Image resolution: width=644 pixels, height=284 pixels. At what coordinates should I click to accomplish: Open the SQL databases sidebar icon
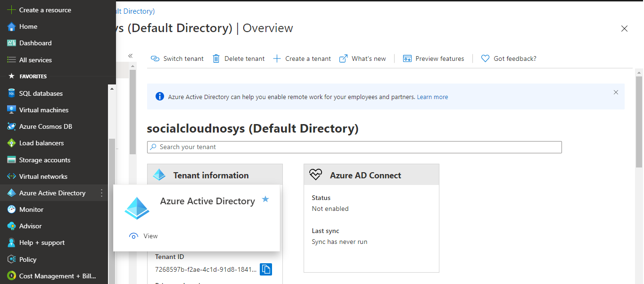(11, 93)
